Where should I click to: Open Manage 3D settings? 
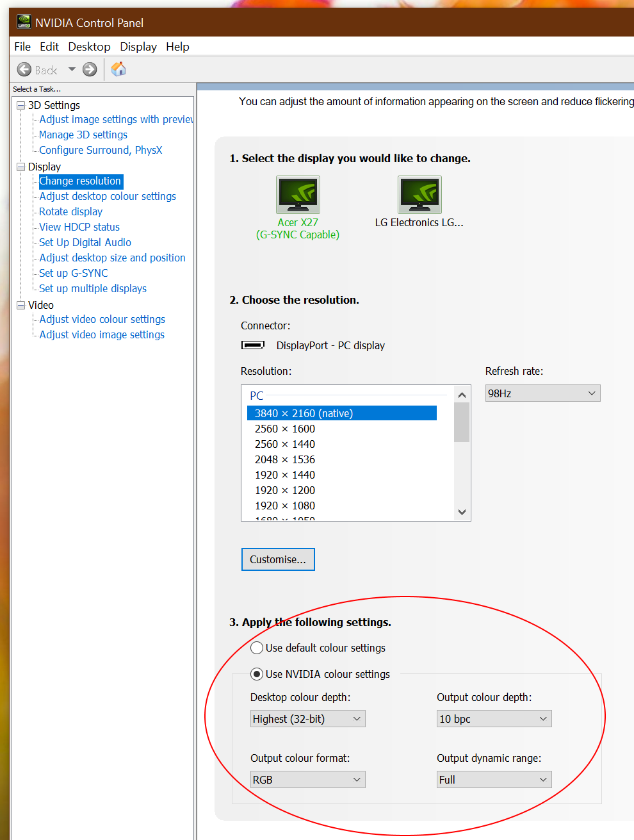[x=83, y=135]
